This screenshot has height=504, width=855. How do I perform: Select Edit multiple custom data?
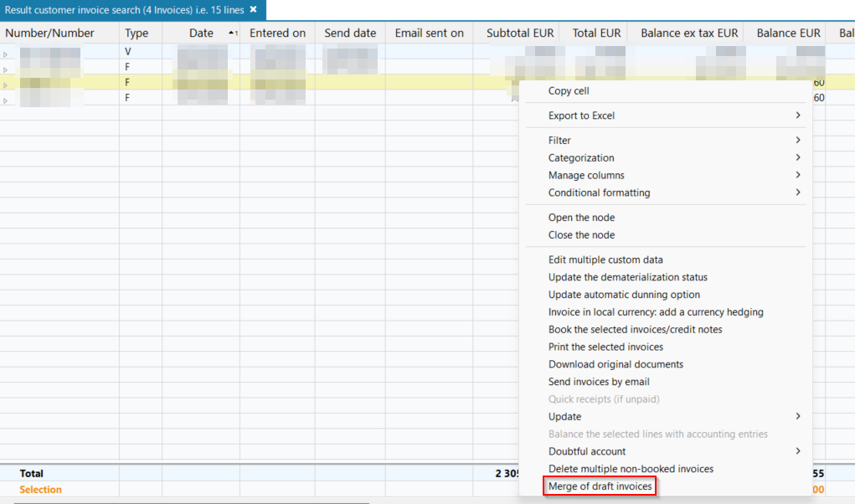[x=605, y=260]
